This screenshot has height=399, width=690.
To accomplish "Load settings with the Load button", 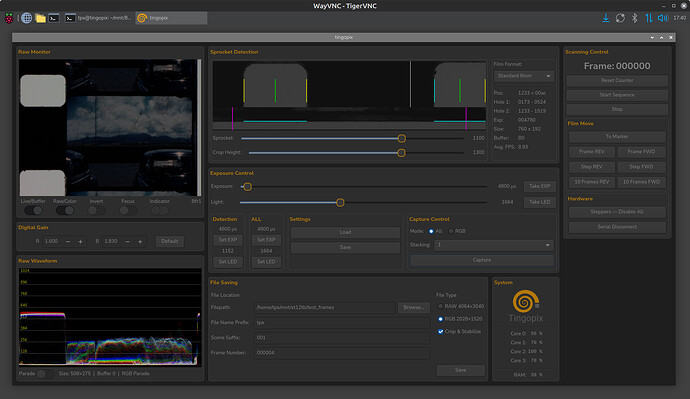I will click(x=345, y=232).
